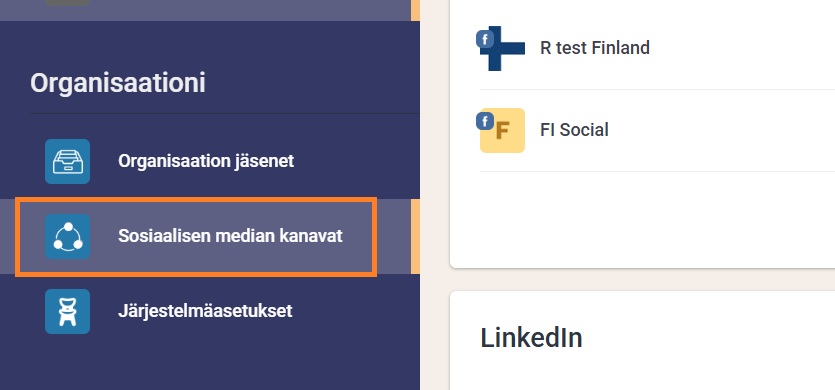The image size is (835, 390).
Task: Click the orange indicator bar at sidebar top
Action: coord(415,10)
